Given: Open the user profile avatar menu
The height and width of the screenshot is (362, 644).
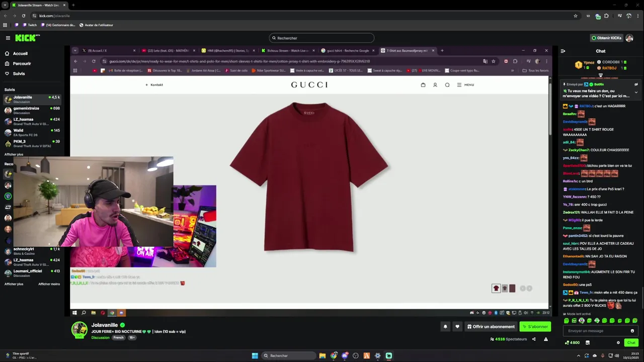Looking at the screenshot, I should coord(630,38).
